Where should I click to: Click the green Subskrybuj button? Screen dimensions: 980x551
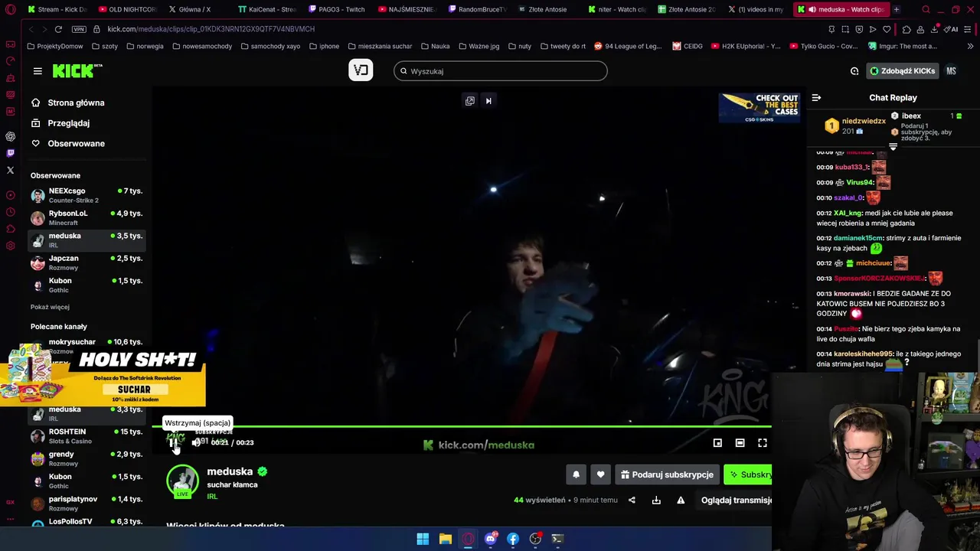tap(748, 474)
